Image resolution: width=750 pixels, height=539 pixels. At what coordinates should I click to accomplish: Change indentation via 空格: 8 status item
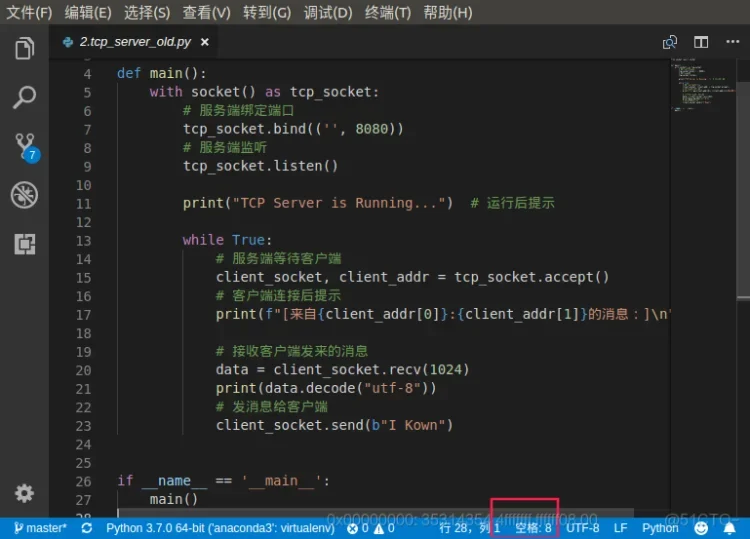(533, 528)
